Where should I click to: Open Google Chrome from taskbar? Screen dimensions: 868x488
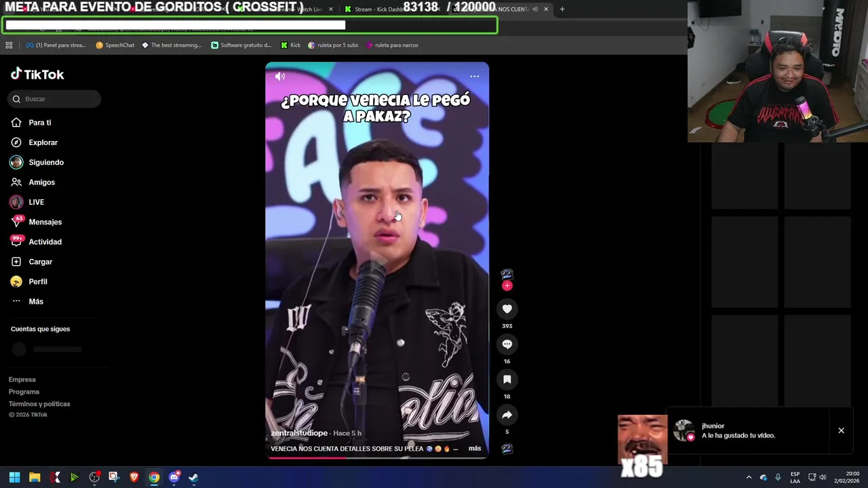(154, 477)
